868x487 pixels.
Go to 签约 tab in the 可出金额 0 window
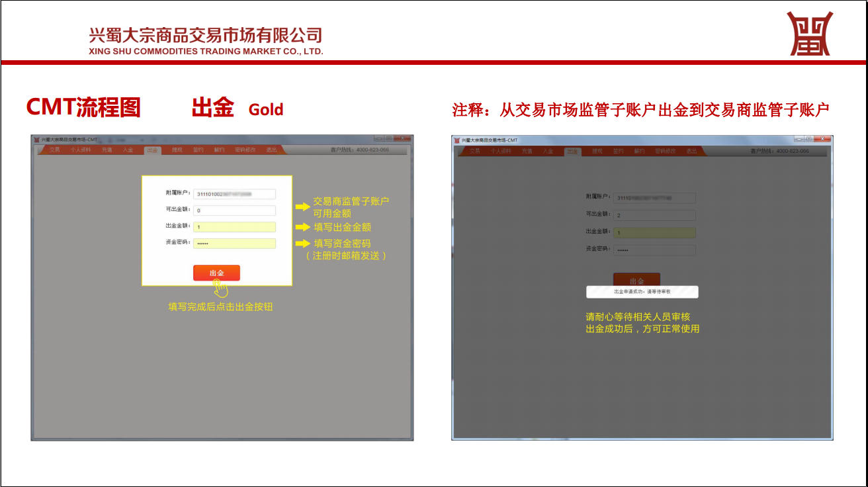198,150
